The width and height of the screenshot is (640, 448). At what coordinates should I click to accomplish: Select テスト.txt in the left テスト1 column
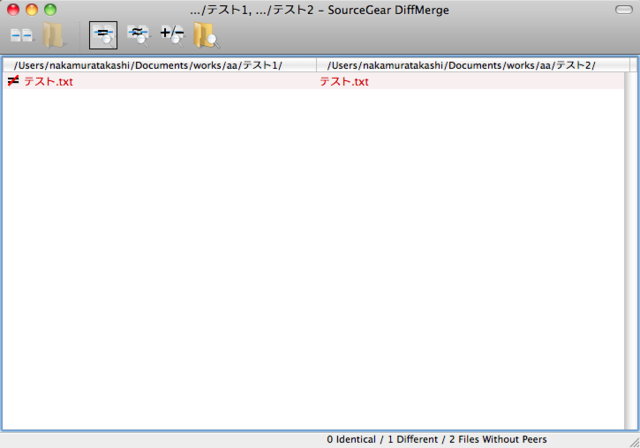click(x=49, y=82)
